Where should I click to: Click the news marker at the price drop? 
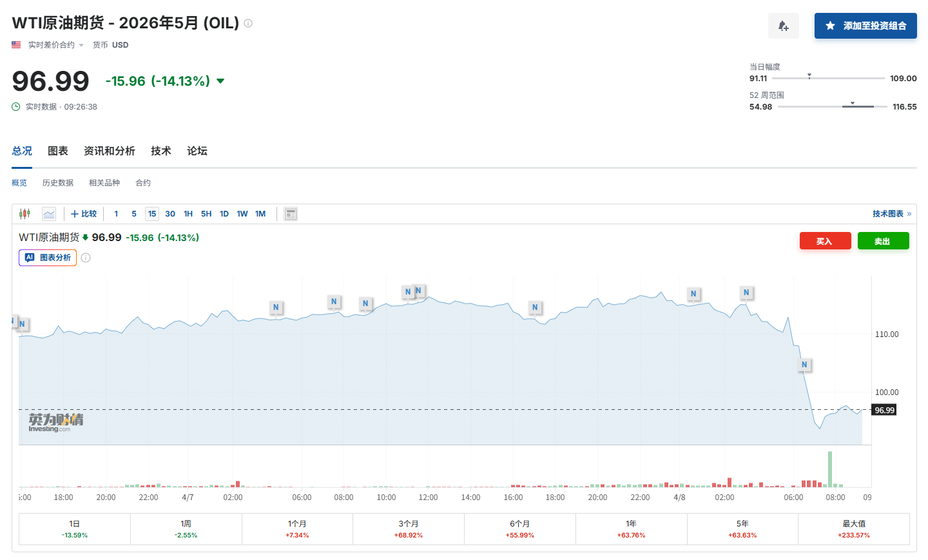804,365
